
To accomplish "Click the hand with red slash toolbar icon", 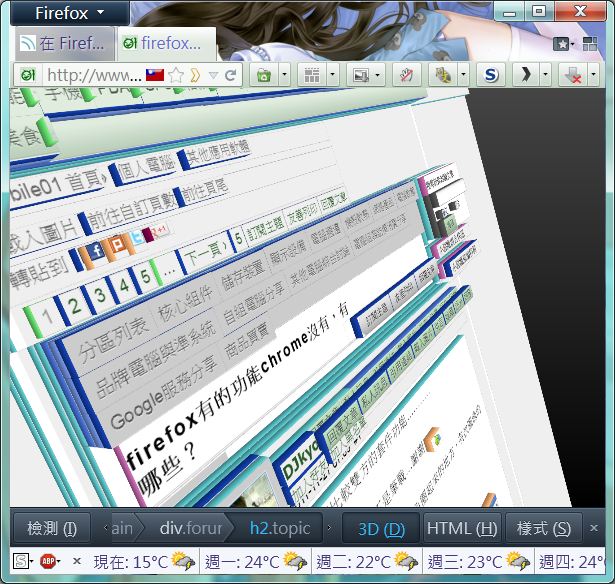I will click(407, 75).
